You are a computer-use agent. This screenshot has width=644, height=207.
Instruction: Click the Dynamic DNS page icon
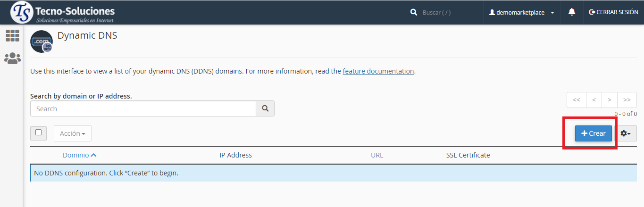[42, 41]
